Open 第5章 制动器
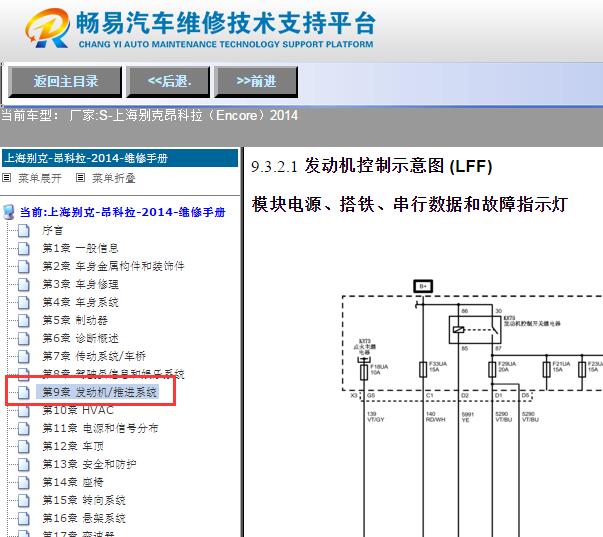This screenshot has width=603, height=537. point(75,320)
